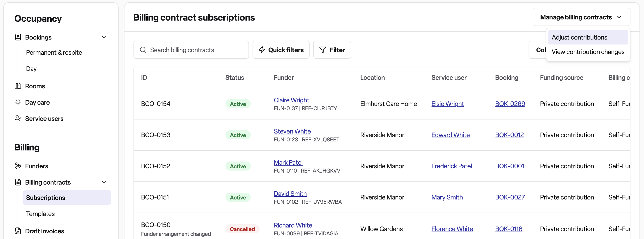This screenshot has height=239, width=644.
Task: Go to the Subscriptions page
Action: (x=67, y=198)
